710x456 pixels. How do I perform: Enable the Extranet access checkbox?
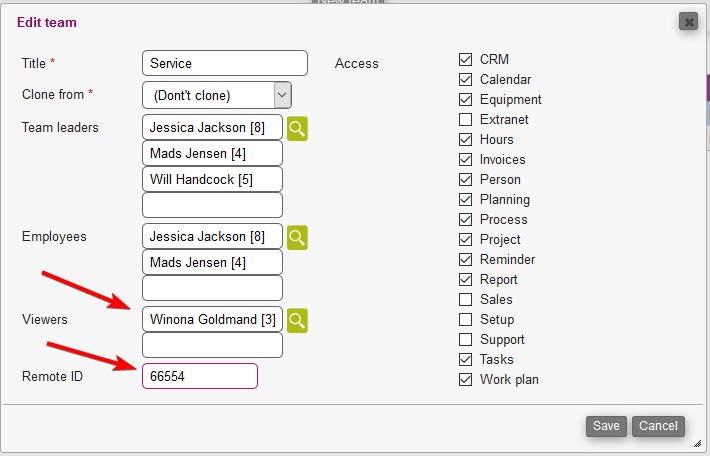[x=465, y=120]
